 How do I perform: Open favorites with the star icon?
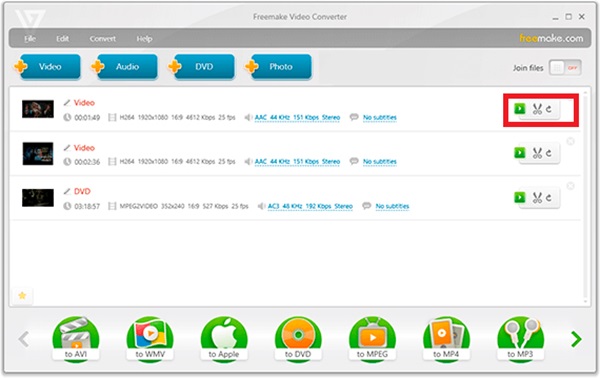pos(22,295)
